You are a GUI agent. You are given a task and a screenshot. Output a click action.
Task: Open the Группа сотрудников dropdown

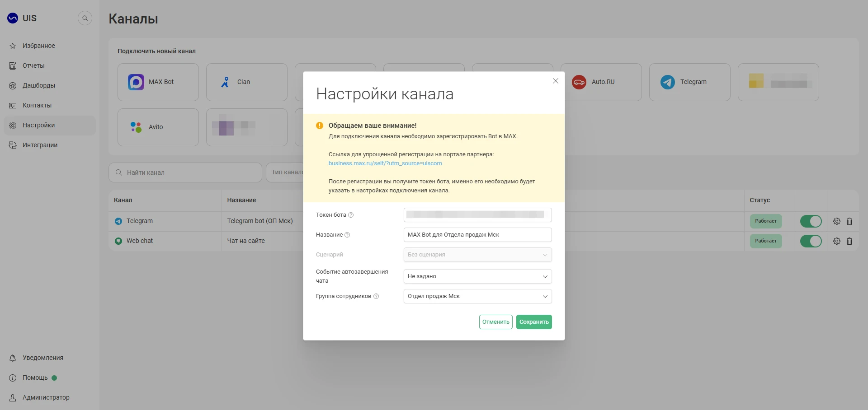coord(477,296)
